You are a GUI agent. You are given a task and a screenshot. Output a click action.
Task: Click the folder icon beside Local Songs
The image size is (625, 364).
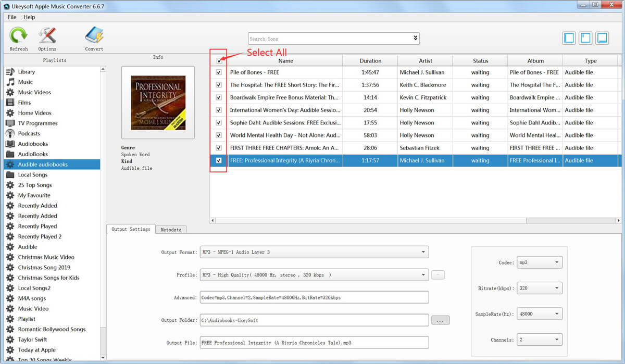tap(10, 175)
